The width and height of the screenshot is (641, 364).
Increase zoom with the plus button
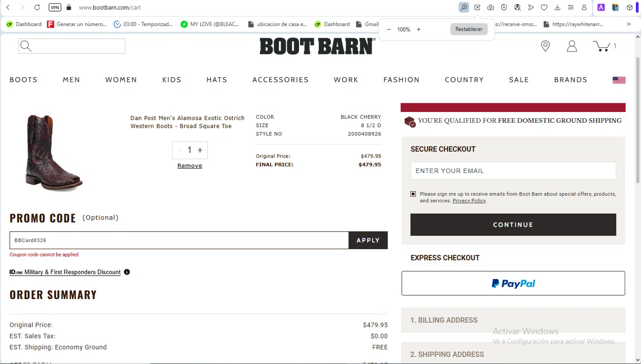click(x=419, y=29)
